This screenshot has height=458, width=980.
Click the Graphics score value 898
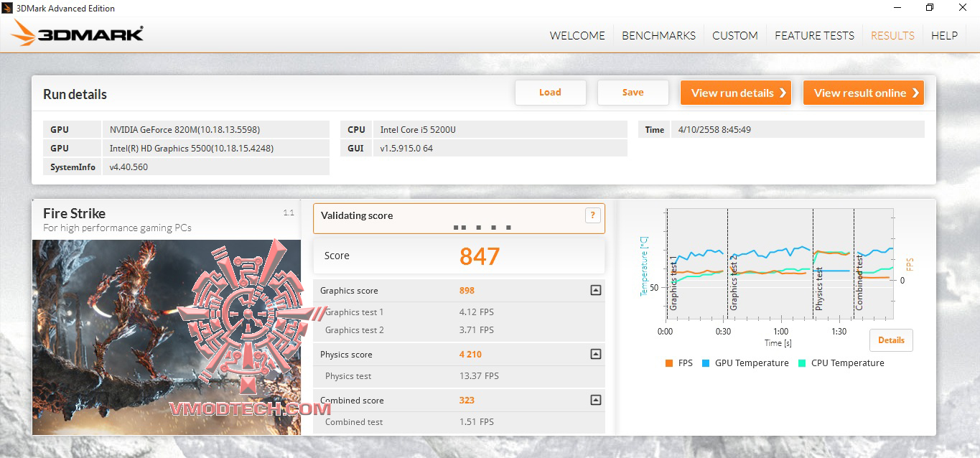coord(467,291)
